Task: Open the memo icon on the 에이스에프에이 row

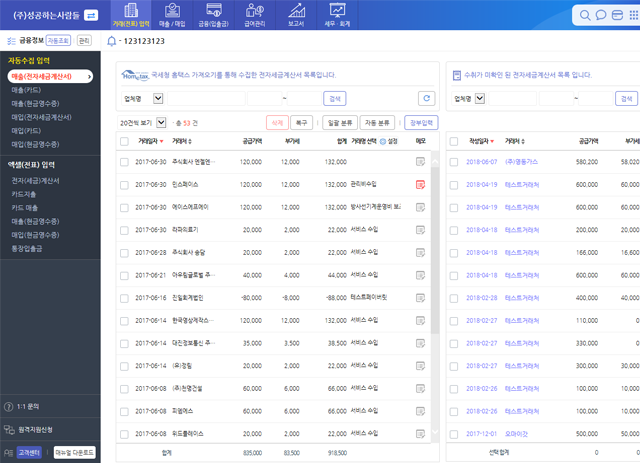Action: click(x=420, y=207)
